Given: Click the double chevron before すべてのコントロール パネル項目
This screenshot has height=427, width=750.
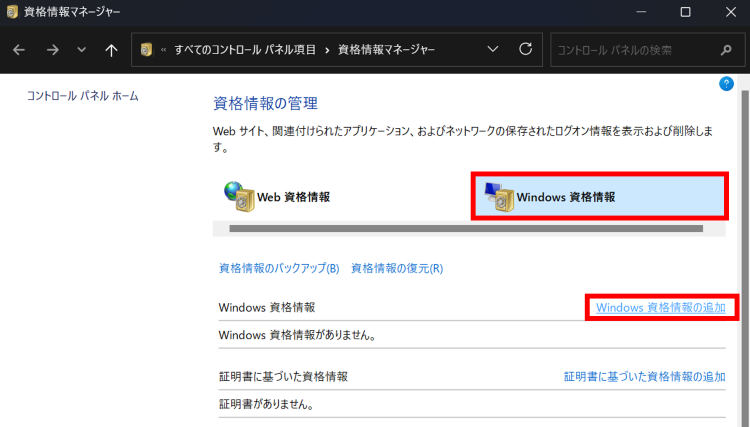Looking at the screenshot, I should point(164,50).
